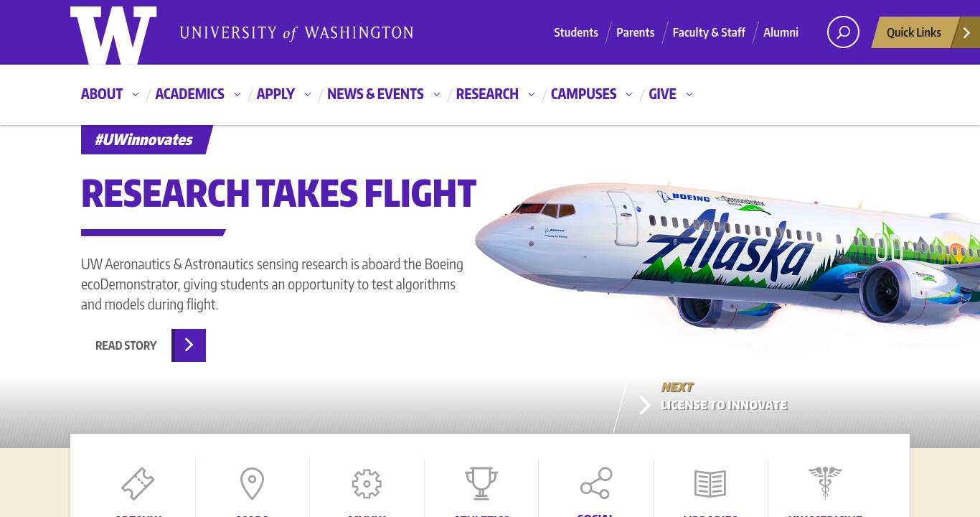The height and width of the screenshot is (517, 980).
Task: Click the #UWinnovates hashtag banner
Action: pyautogui.click(x=144, y=139)
